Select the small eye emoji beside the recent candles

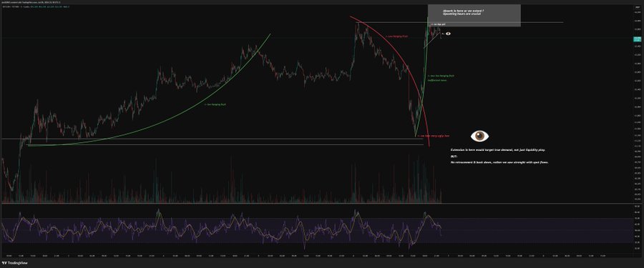448,34
